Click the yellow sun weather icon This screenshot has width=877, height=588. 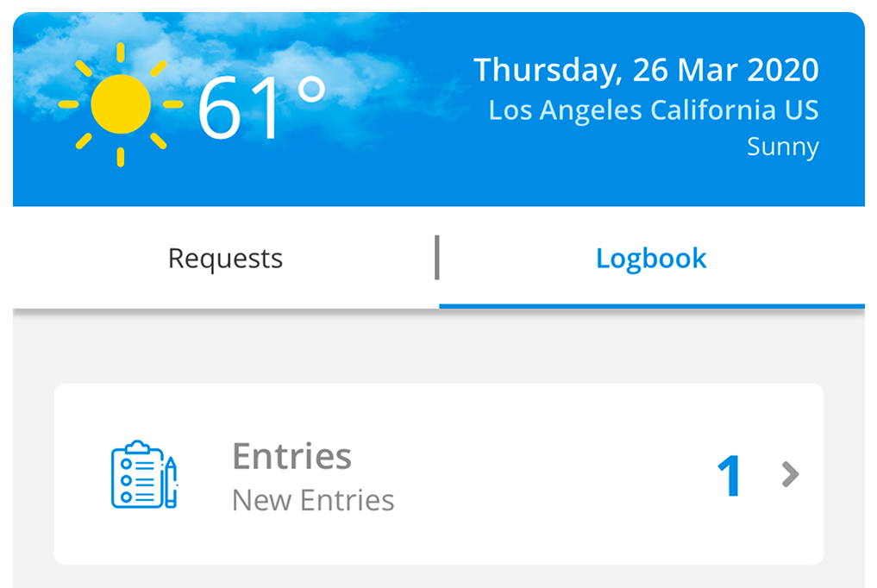tap(121, 104)
